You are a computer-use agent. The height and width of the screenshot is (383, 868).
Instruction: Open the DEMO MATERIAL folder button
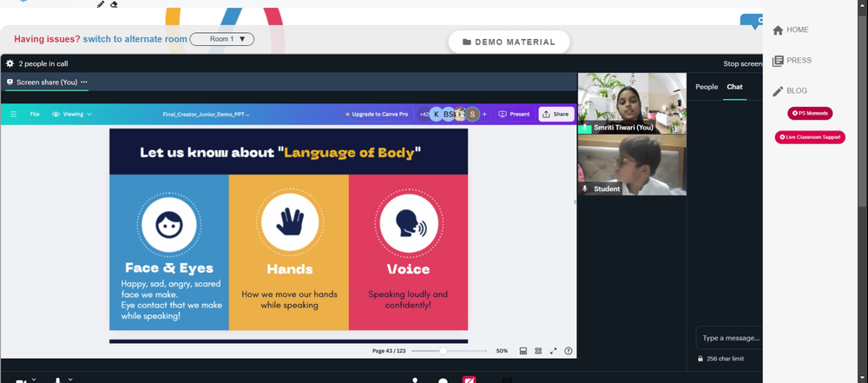click(x=509, y=43)
